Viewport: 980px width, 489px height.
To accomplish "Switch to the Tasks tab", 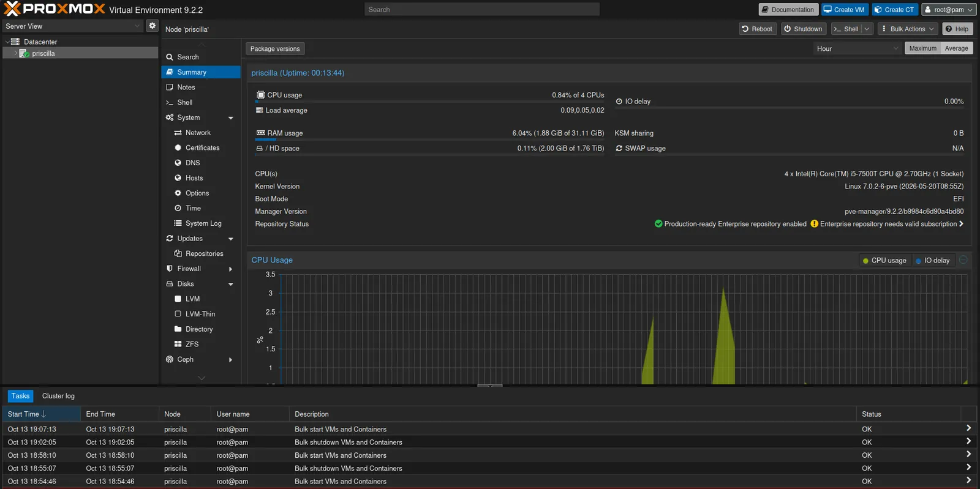I will (x=20, y=396).
